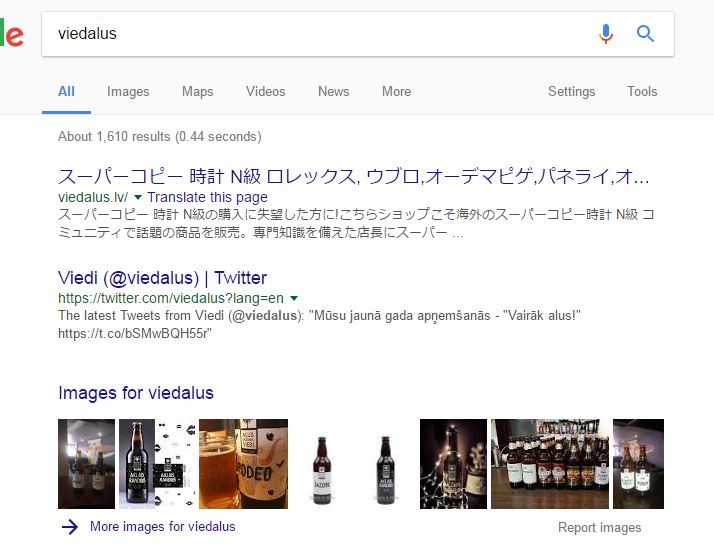Click the microphone voice search icon

(x=606, y=34)
